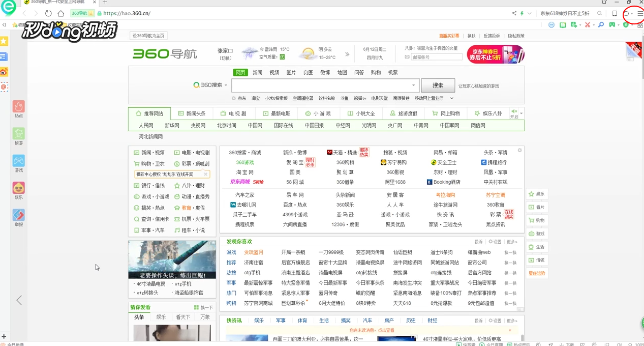Open a new browser tab plus button
This screenshot has width=644, height=346.
105,2
